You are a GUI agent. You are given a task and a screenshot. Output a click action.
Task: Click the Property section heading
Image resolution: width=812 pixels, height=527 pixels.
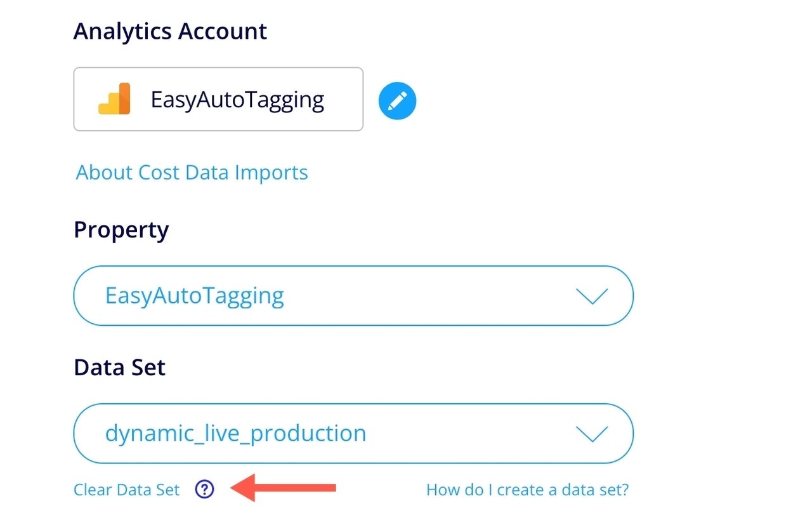121,230
